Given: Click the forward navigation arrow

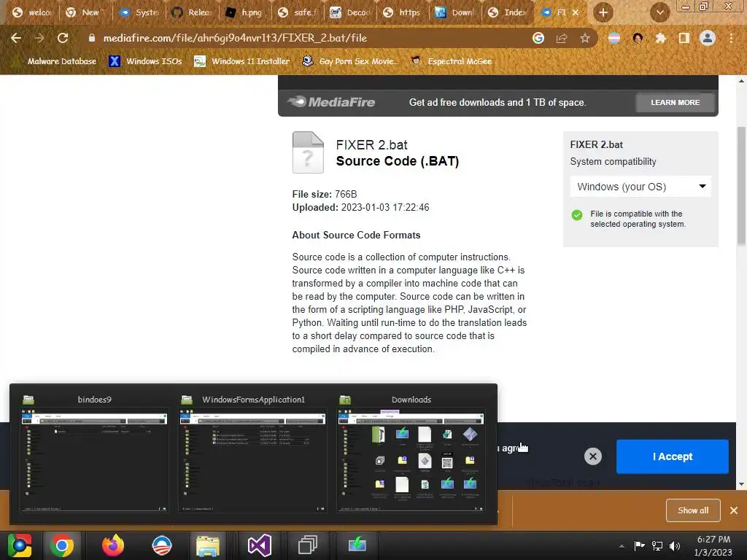Looking at the screenshot, I should 39,38.
